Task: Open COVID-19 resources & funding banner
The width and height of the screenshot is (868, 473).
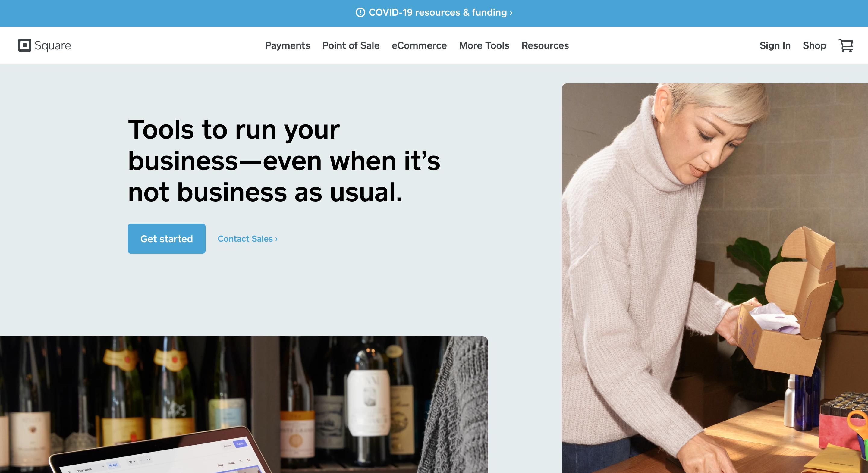Action: 434,12
